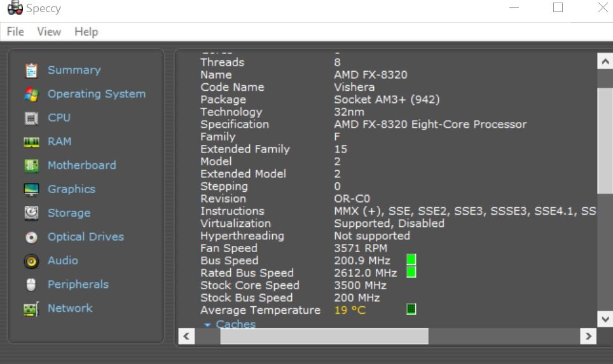Click the Instructions row label
This screenshot has height=364, width=613.
pyautogui.click(x=232, y=212)
